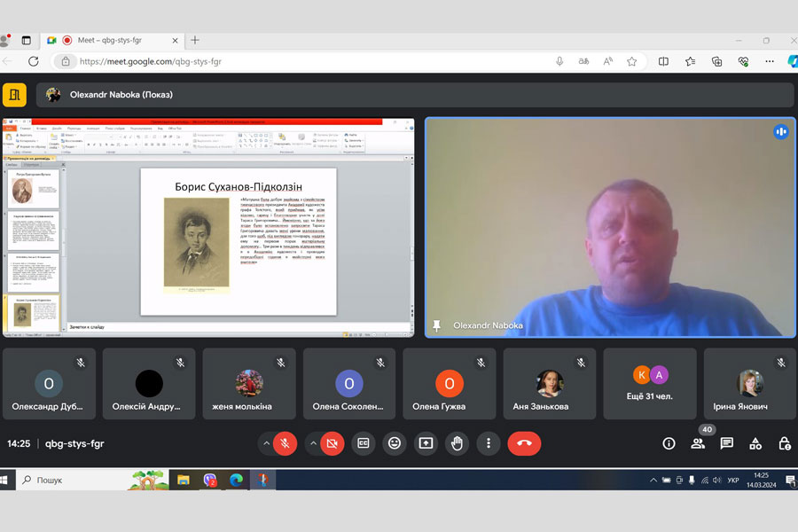Viewport: 798px width, 532px height.
Task: Select the женя молькіна participant tile
Action: [x=249, y=384]
